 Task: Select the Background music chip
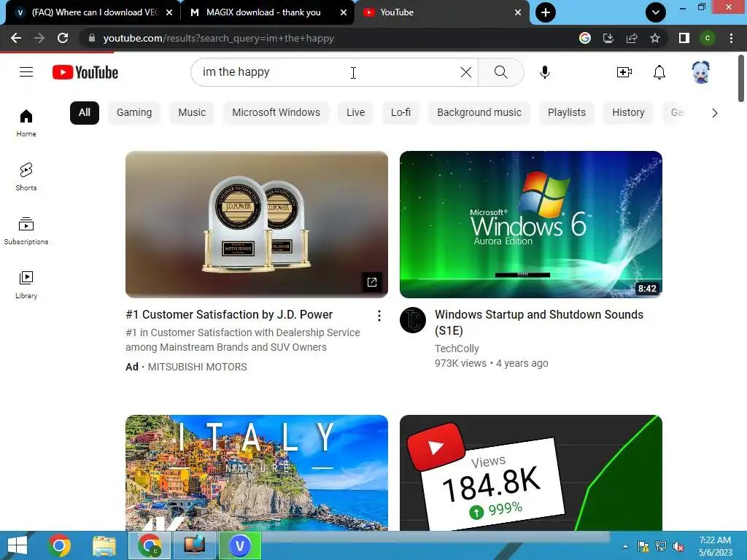click(479, 113)
